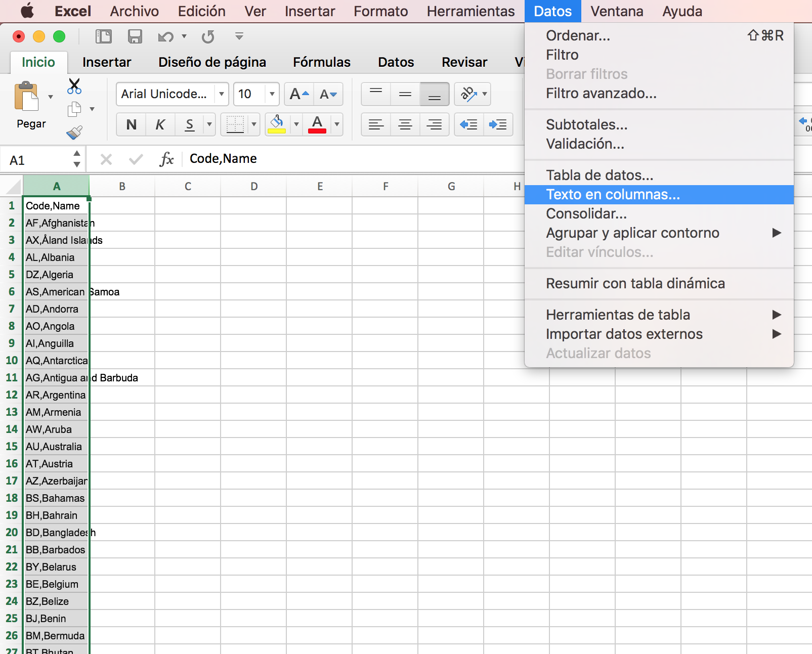Viewport: 812px width, 654px height.
Task: Click the Paste (Pegar) clipboard icon
Action: (x=26, y=96)
